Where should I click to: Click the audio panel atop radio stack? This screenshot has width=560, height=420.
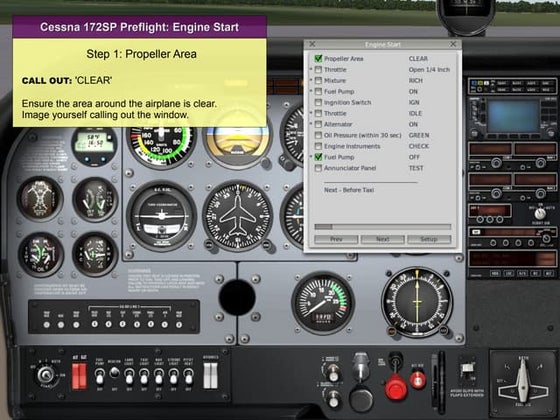512,86
